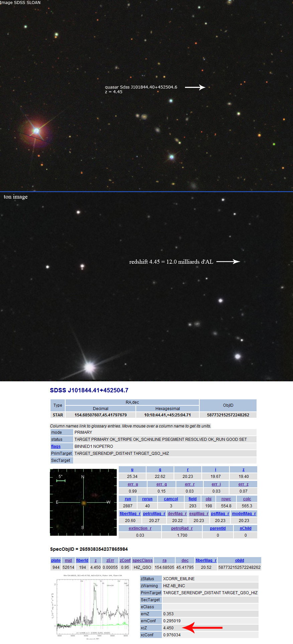
Task: Click the g magnitude column link
Action: click(160, 470)
